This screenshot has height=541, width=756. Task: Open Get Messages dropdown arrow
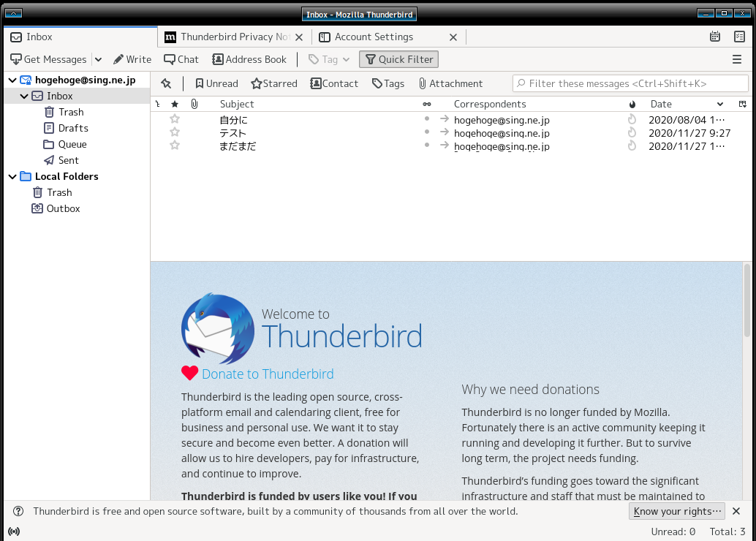click(x=99, y=59)
